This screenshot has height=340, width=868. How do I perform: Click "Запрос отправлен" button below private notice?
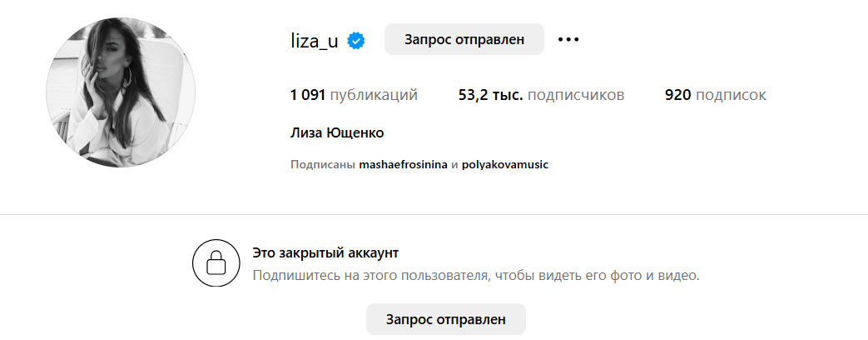tap(445, 319)
